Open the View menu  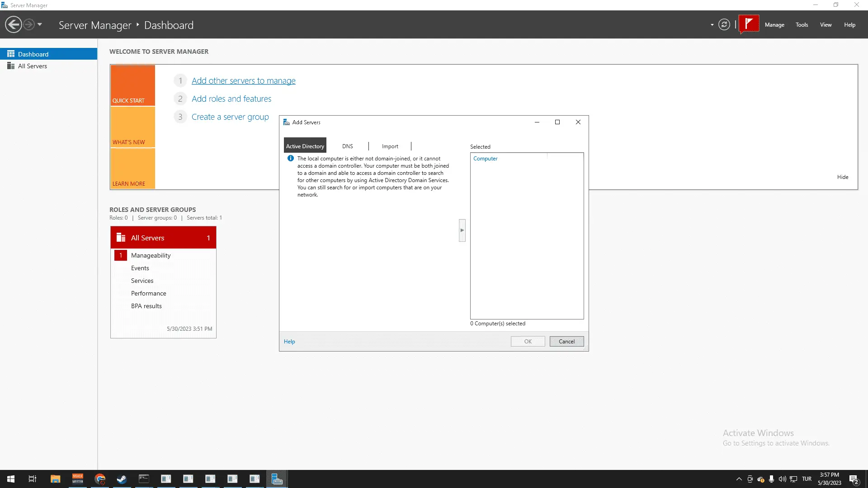pyautogui.click(x=826, y=25)
